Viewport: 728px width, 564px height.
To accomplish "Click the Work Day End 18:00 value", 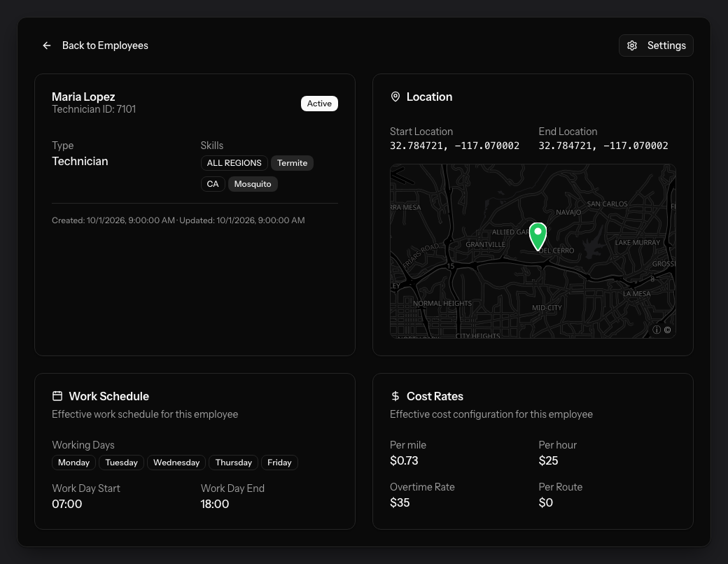I will pos(214,504).
